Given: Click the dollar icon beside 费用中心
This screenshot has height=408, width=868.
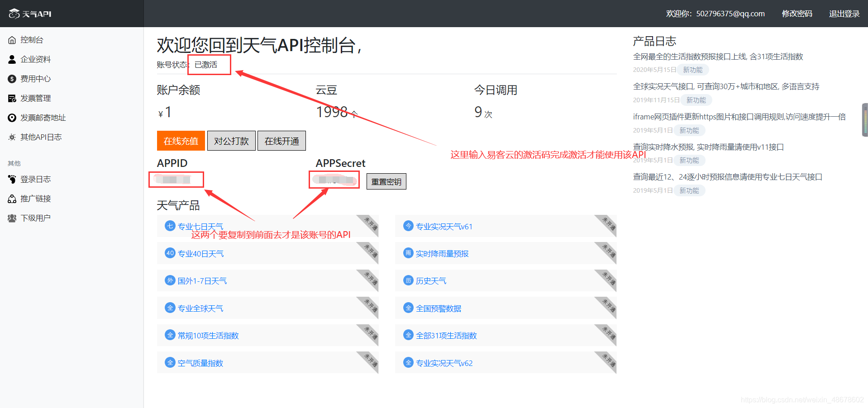Looking at the screenshot, I should coord(12,79).
